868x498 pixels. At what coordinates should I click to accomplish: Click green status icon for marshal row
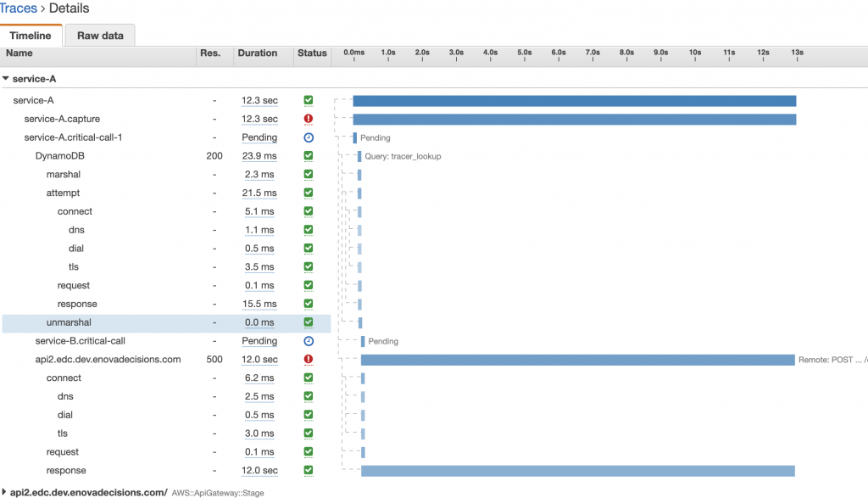click(309, 175)
